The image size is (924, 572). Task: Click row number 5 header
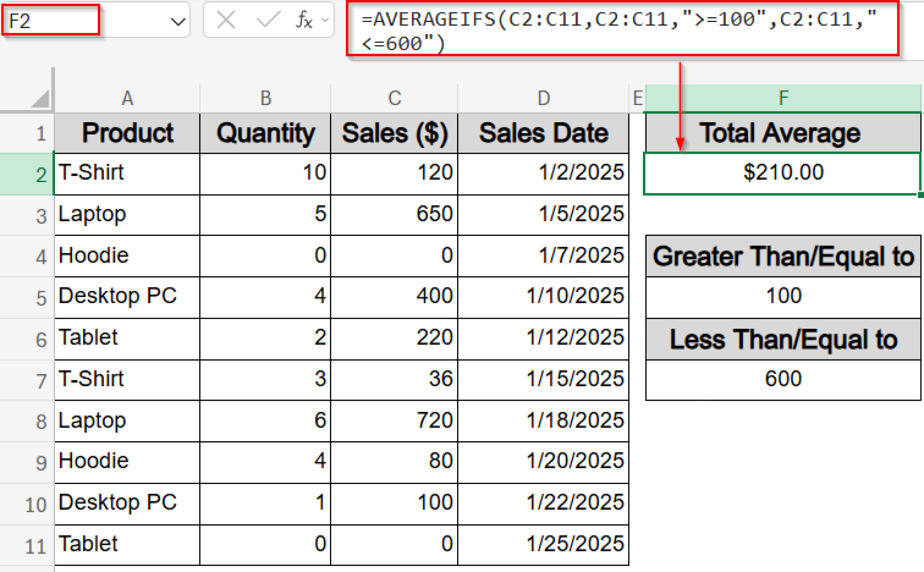point(41,296)
